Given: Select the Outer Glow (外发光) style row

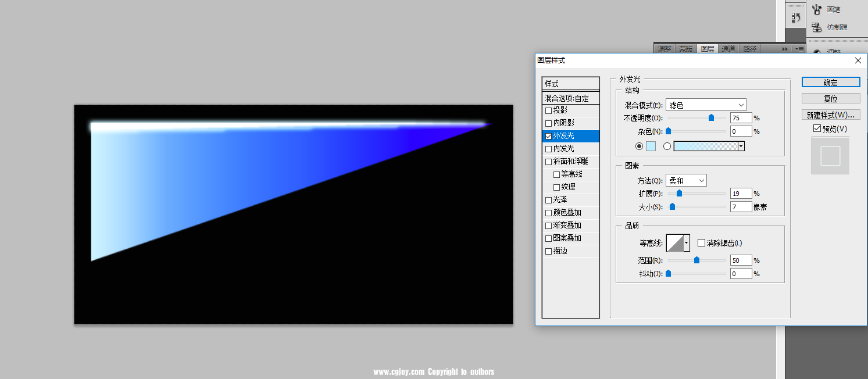Looking at the screenshot, I should click(571, 136).
